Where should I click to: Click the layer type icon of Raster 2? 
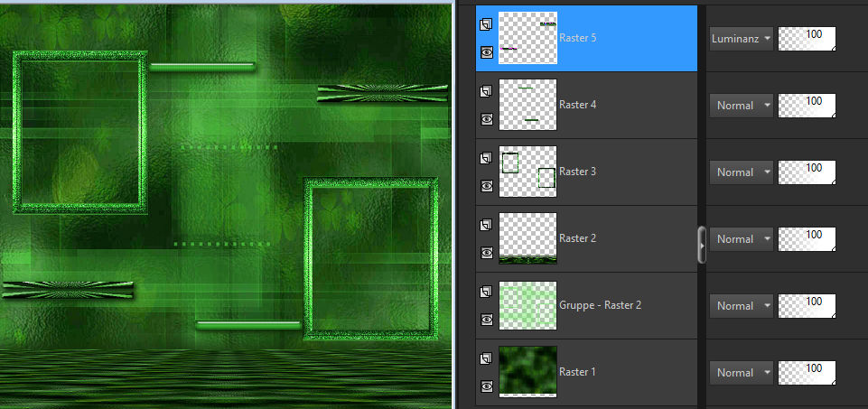point(486,225)
